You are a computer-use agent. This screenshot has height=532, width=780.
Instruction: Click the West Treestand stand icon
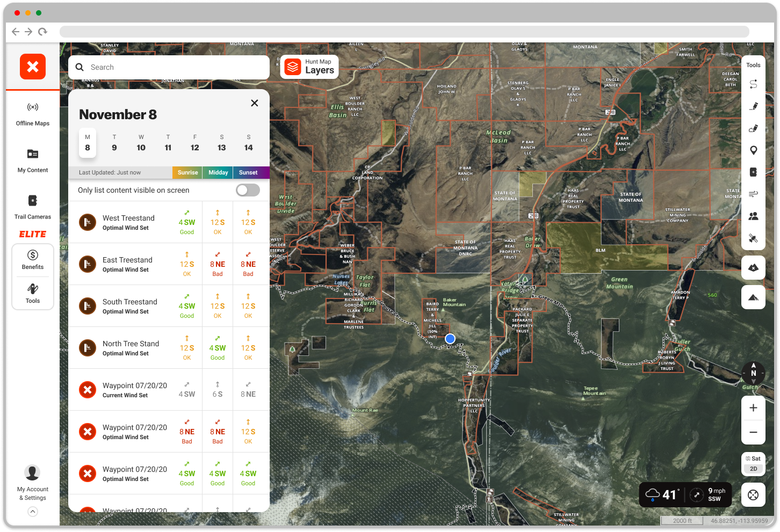click(x=88, y=222)
